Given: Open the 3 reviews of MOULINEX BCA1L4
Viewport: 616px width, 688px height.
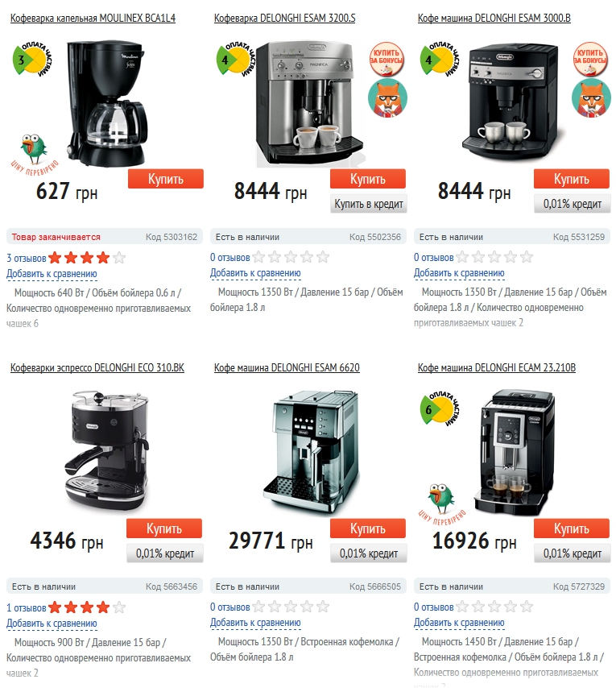Looking at the screenshot, I should [27, 258].
